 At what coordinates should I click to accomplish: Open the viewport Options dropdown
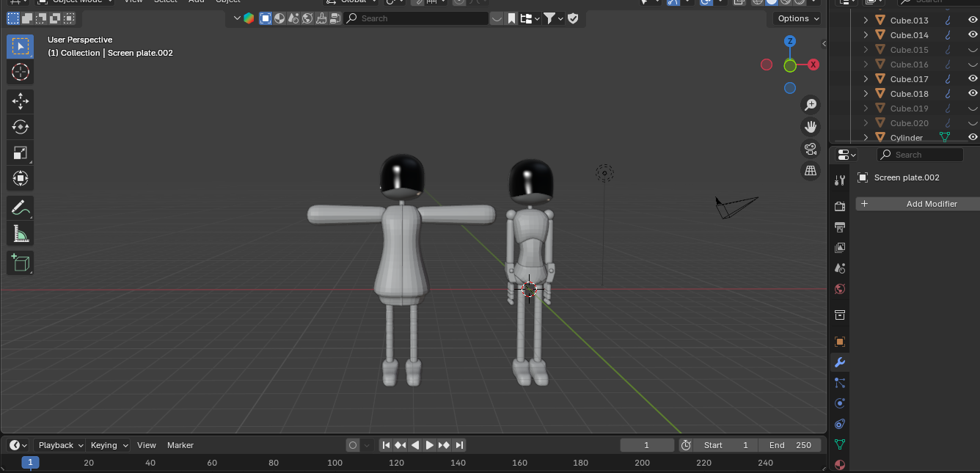pos(797,18)
